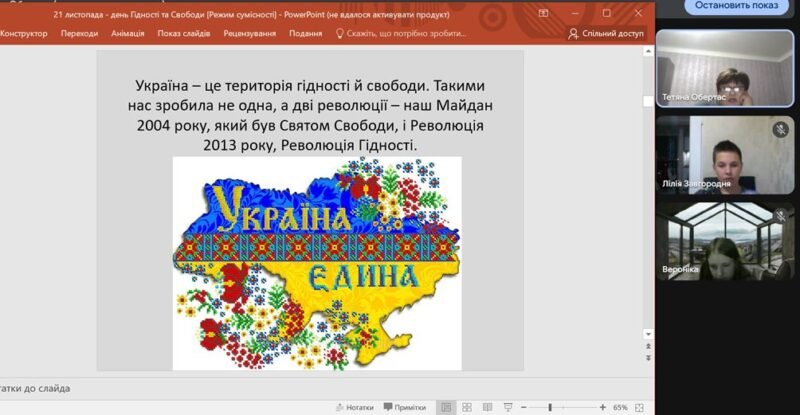
Task: Open the Анімація ribbon tab
Action: 128,33
